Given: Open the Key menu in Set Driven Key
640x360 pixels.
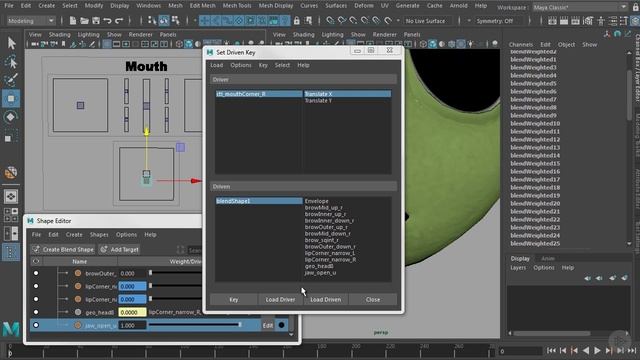Looking at the screenshot, I should (x=263, y=65).
